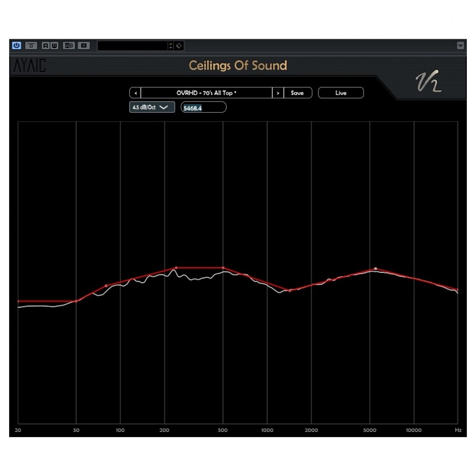This screenshot has width=476, height=476.
Task: Enable Read automation (R) button
Action: pyautogui.click(x=45, y=46)
